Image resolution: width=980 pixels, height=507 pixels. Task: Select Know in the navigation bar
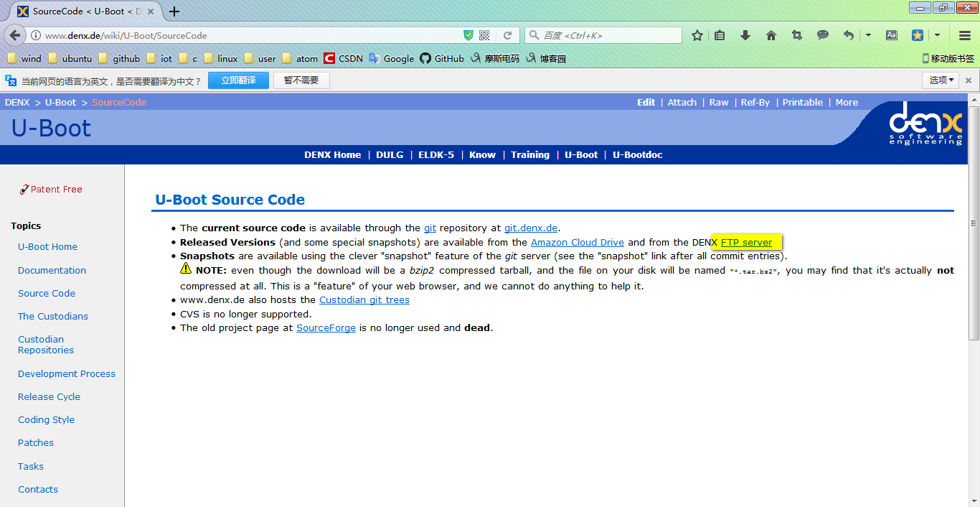tap(482, 154)
